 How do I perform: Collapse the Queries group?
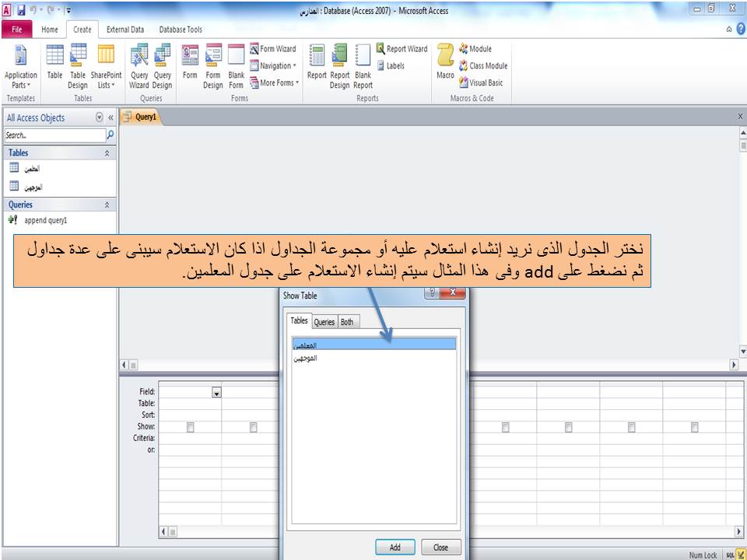pos(107,205)
